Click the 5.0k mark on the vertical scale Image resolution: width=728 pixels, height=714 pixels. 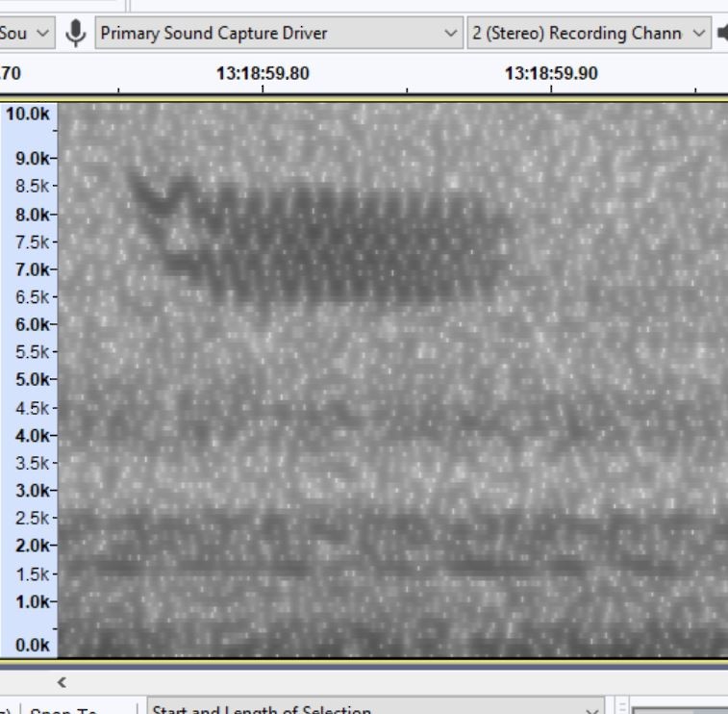pyautogui.click(x=32, y=379)
